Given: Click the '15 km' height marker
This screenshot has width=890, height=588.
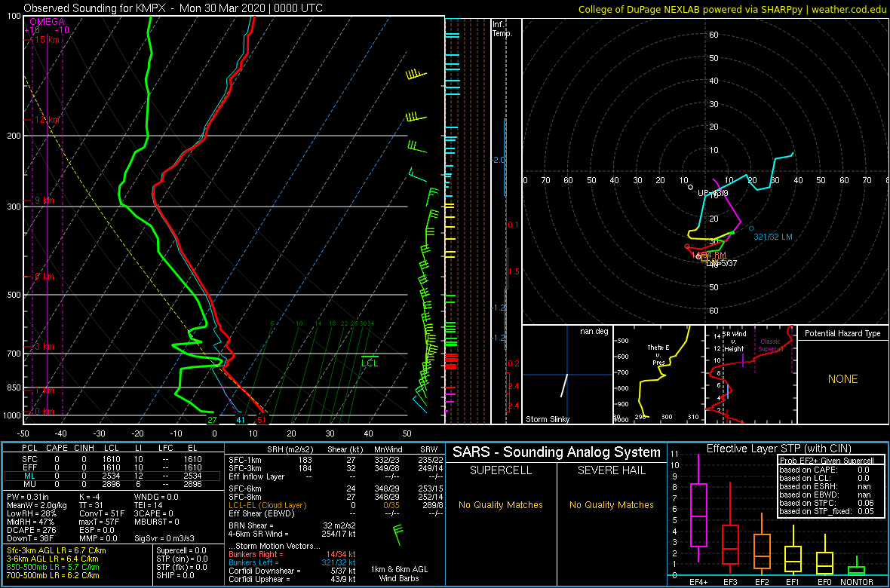Looking at the screenshot, I should coord(47,40).
